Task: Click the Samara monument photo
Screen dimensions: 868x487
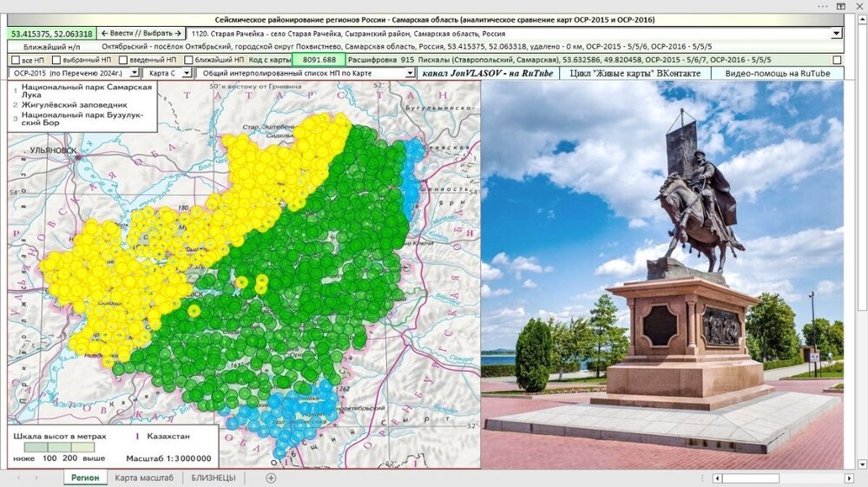Action: [662, 274]
